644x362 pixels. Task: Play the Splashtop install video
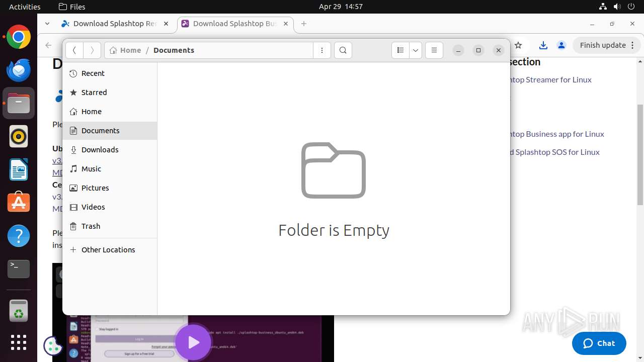tap(193, 342)
